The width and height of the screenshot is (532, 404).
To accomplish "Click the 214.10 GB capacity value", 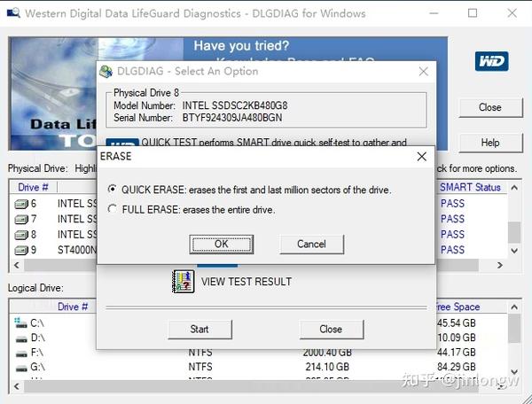I will pos(327,367).
